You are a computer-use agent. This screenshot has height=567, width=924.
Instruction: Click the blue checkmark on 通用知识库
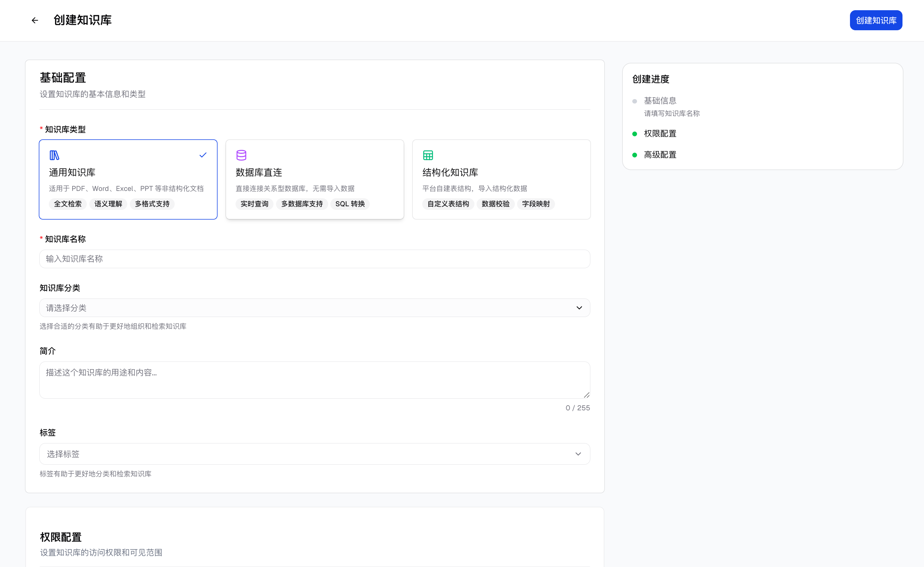(203, 155)
